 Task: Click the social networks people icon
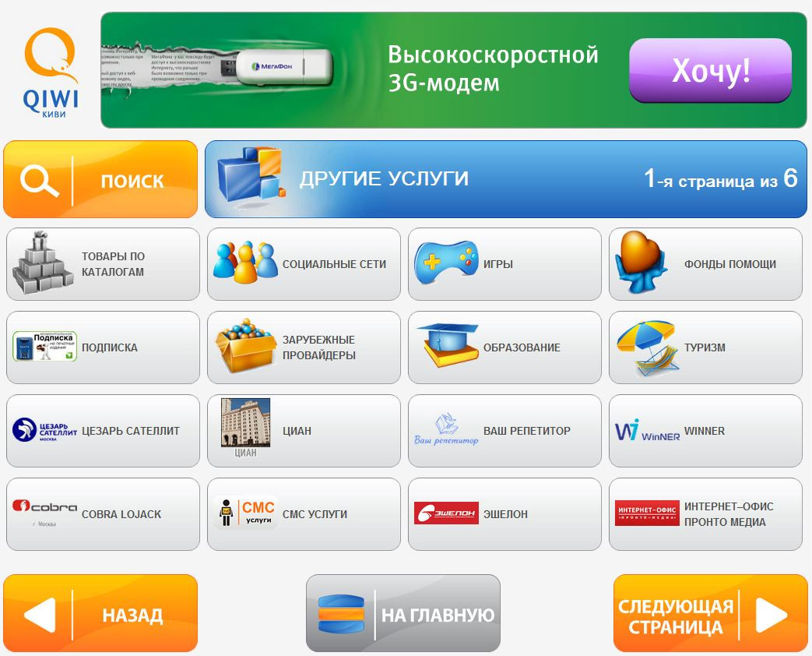click(245, 261)
